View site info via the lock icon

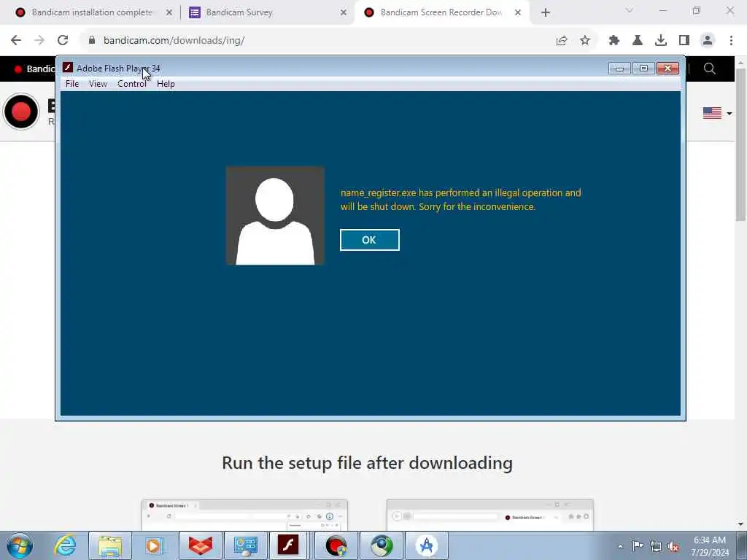coord(92,41)
